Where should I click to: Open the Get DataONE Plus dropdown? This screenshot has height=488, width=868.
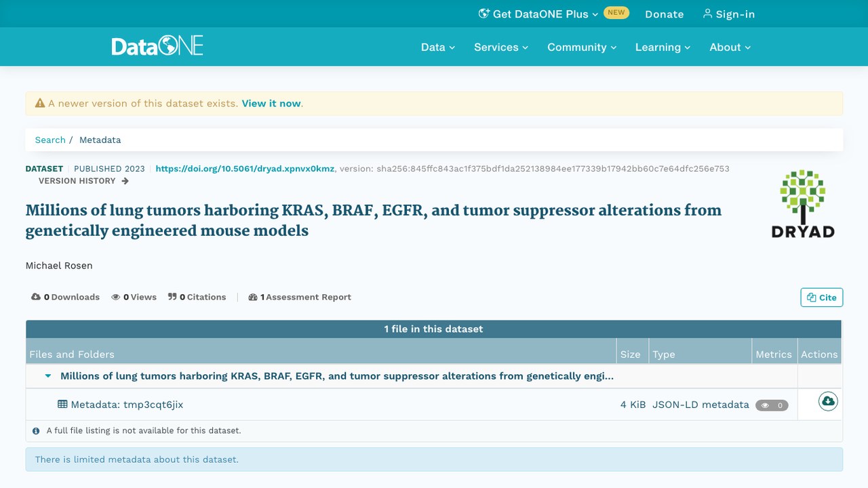point(538,14)
